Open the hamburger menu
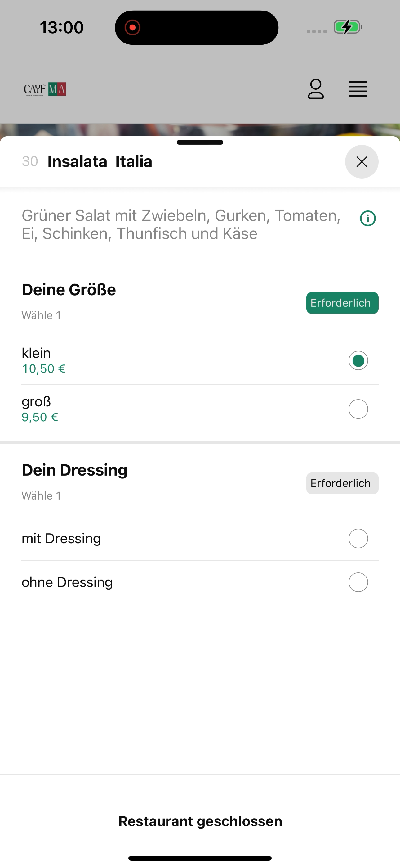The width and height of the screenshot is (400, 868). 358,89
